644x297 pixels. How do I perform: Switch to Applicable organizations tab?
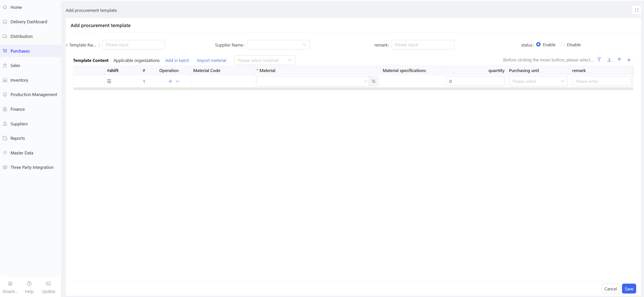tap(136, 60)
